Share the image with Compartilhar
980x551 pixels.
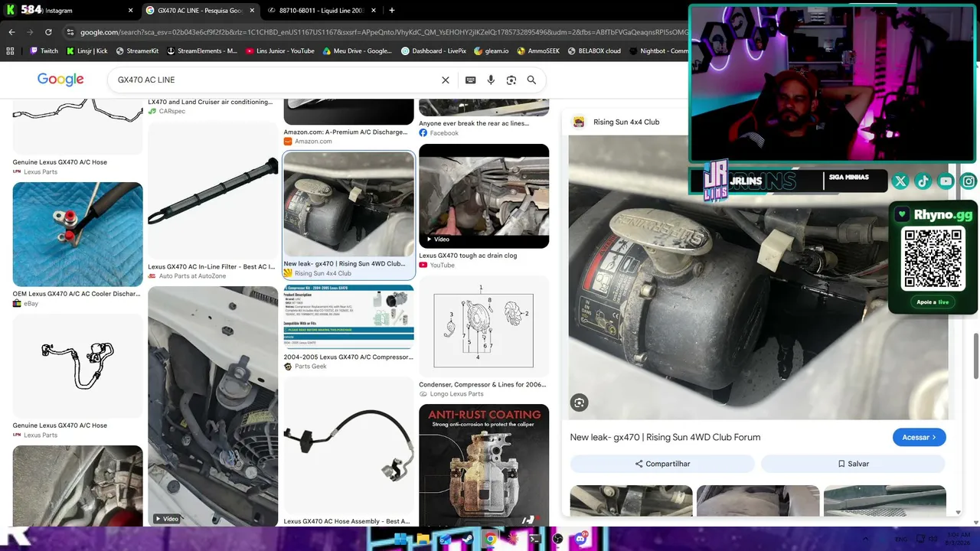click(662, 464)
